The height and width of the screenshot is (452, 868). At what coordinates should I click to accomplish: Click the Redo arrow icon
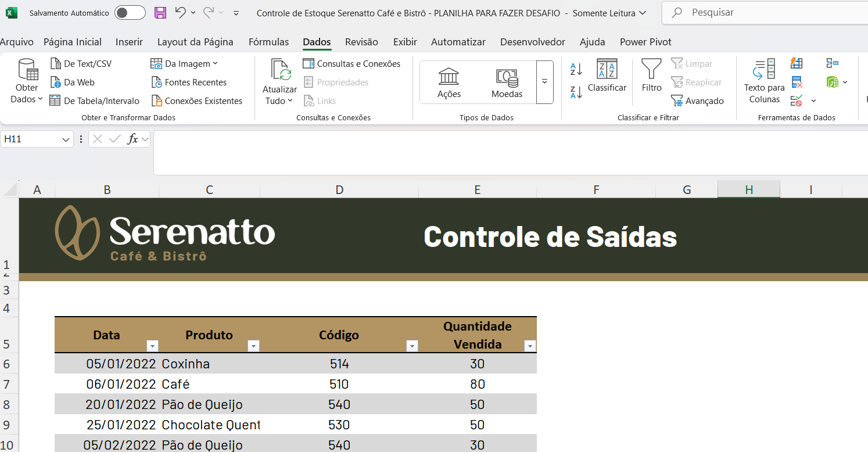209,12
